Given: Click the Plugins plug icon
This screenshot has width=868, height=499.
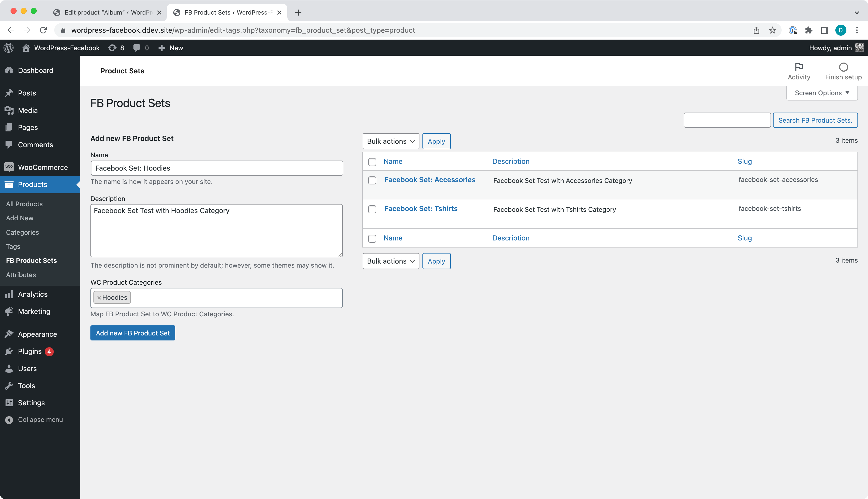Looking at the screenshot, I should pyautogui.click(x=9, y=351).
